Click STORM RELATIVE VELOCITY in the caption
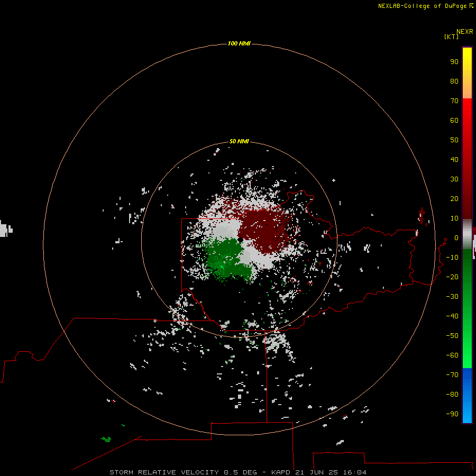 [x=164, y=472]
